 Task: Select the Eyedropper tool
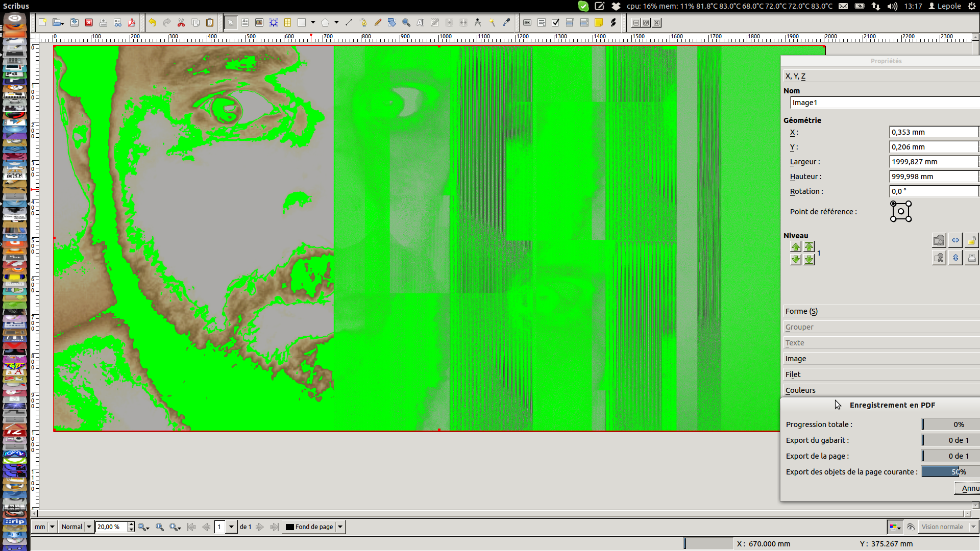tap(506, 22)
